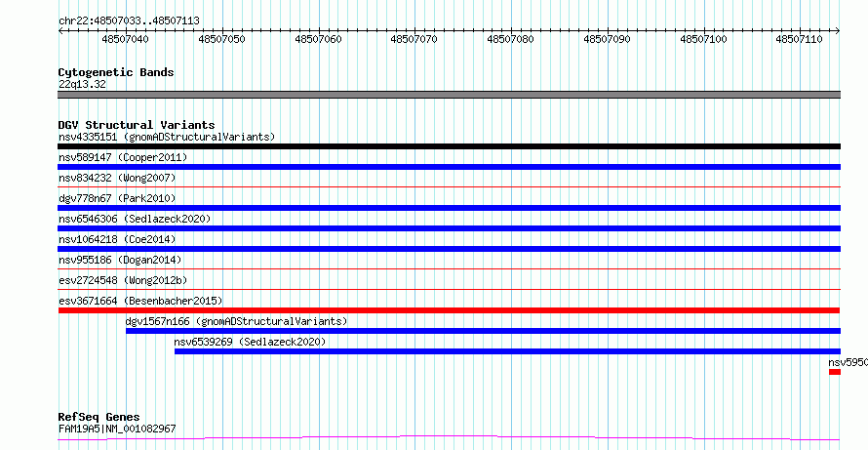Click ruler position 48507050
The image size is (868, 450).
click(221, 39)
